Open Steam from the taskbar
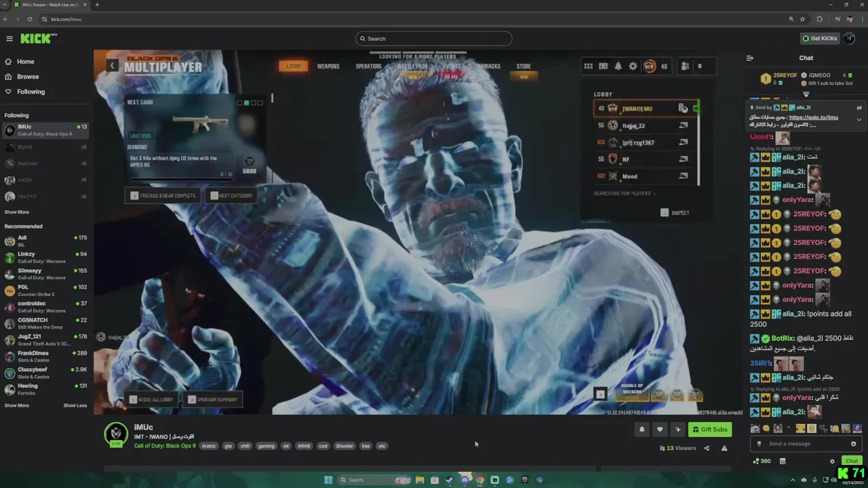The height and width of the screenshot is (488, 868). tap(450, 480)
